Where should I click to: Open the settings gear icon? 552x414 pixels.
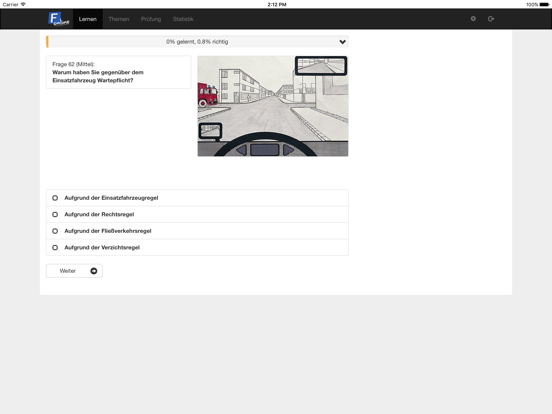click(473, 19)
